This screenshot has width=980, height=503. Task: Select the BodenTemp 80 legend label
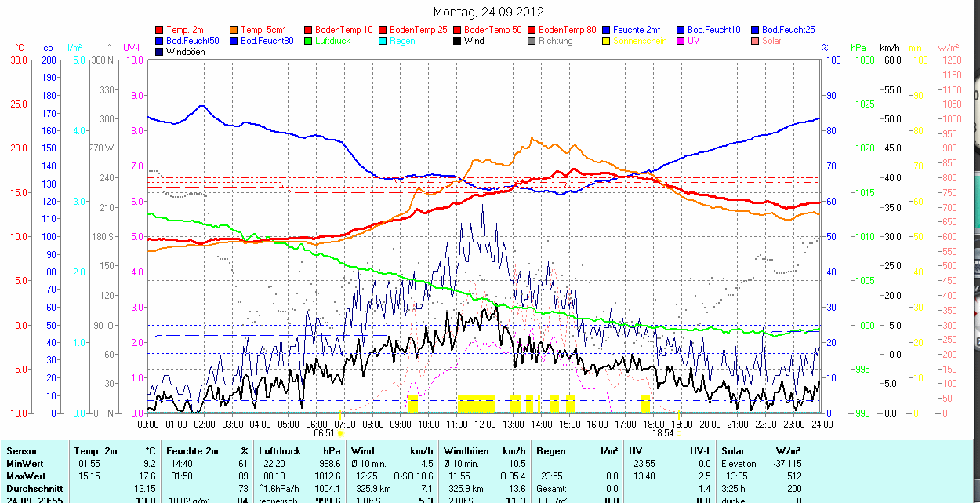(568, 30)
